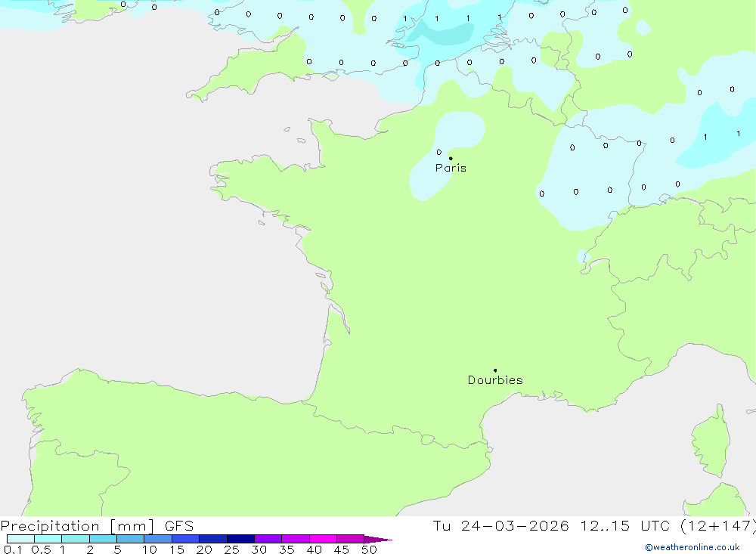Click the Paris label text
This screenshot has width=756, height=554.
451,168
